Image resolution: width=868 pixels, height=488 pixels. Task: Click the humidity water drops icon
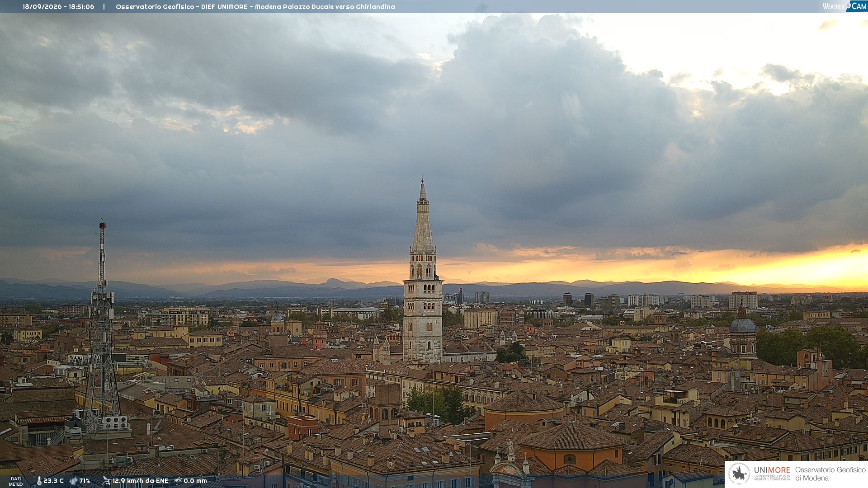click(x=74, y=481)
